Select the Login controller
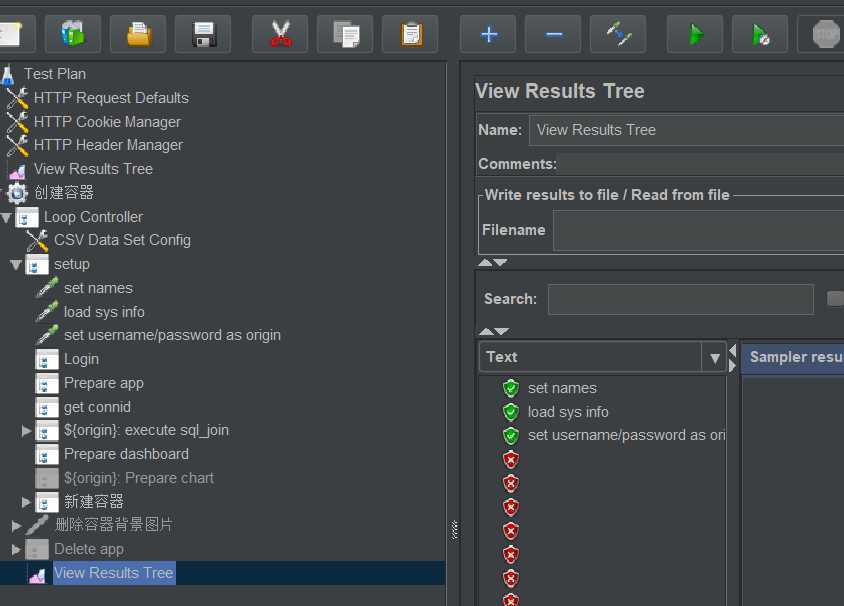The width and height of the screenshot is (844, 606). click(x=81, y=359)
